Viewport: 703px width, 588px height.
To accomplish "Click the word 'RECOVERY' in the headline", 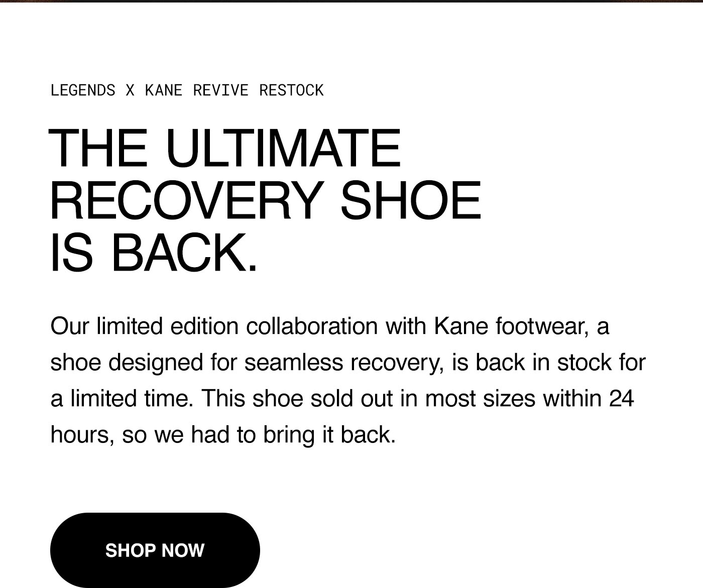I will pyautogui.click(x=186, y=200).
